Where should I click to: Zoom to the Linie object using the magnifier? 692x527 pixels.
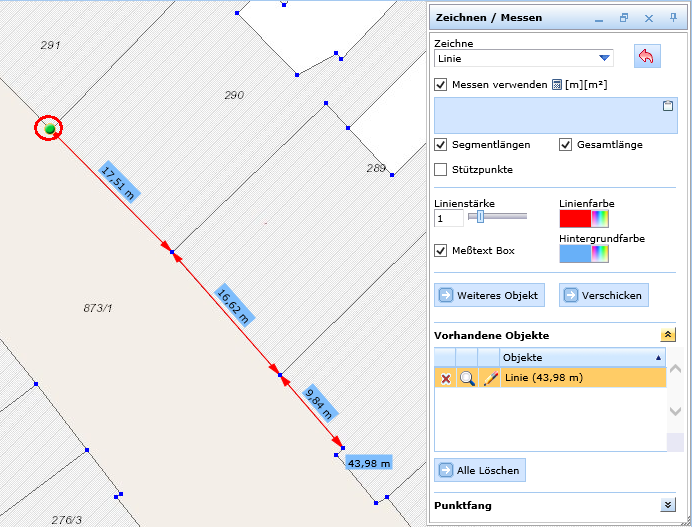pyautogui.click(x=467, y=377)
